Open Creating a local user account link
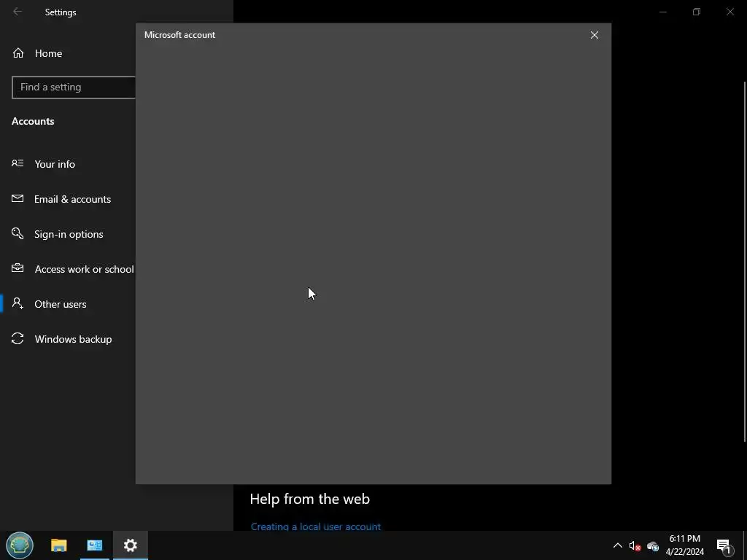 316,526
